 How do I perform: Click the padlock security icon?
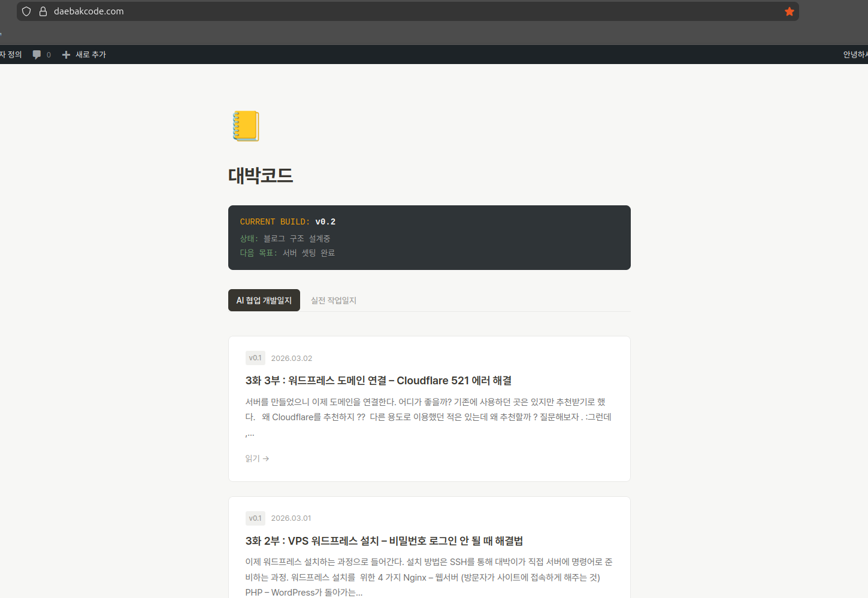coord(43,11)
